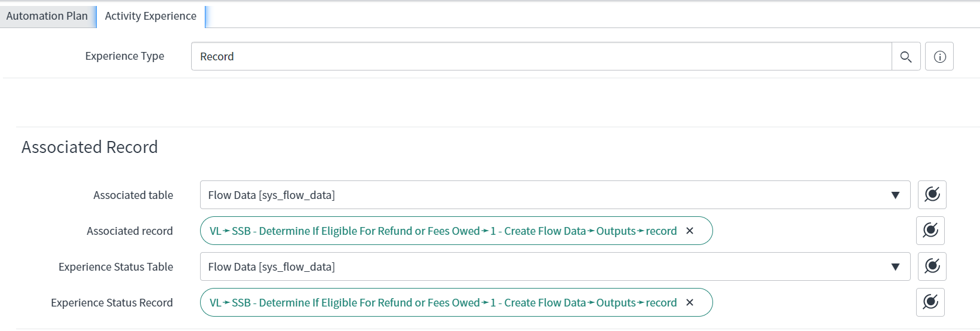This screenshot has width=980, height=331.
Task: Focus the Experience Type input field
Action: [x=541, y=57]
